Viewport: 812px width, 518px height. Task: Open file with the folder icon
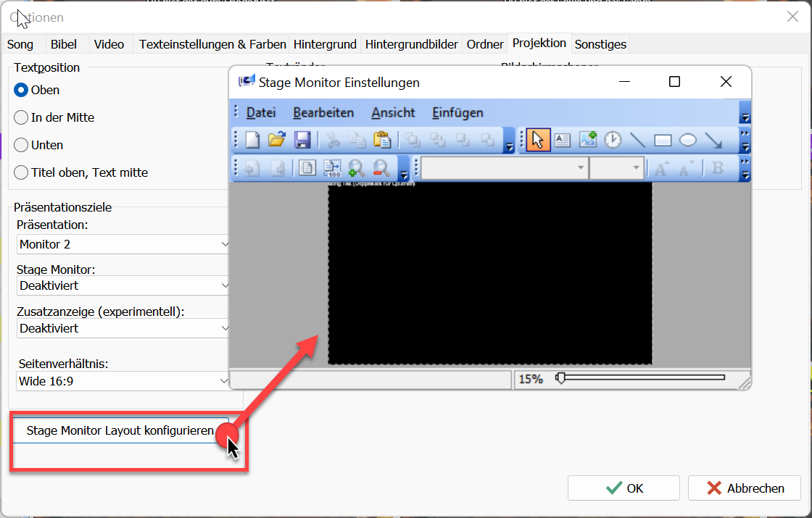click(277, 140)
